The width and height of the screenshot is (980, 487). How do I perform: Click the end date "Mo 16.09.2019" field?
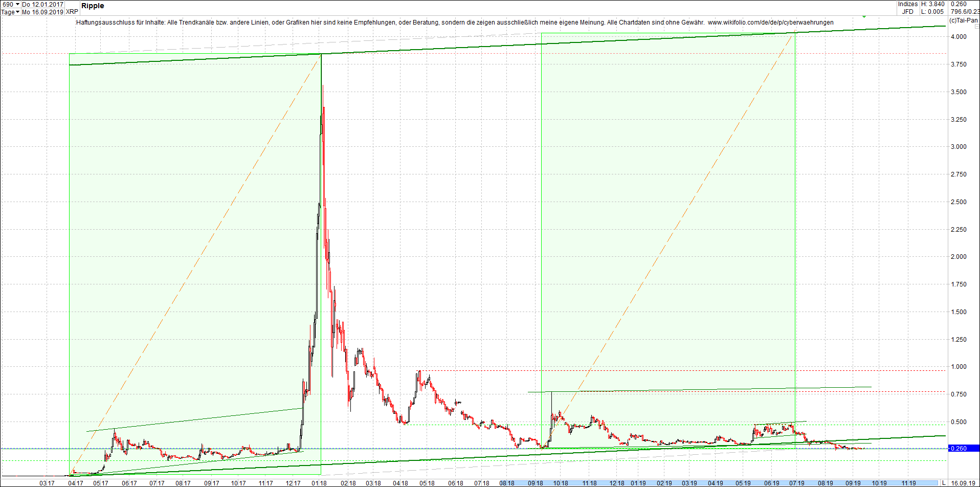[43, 12]
